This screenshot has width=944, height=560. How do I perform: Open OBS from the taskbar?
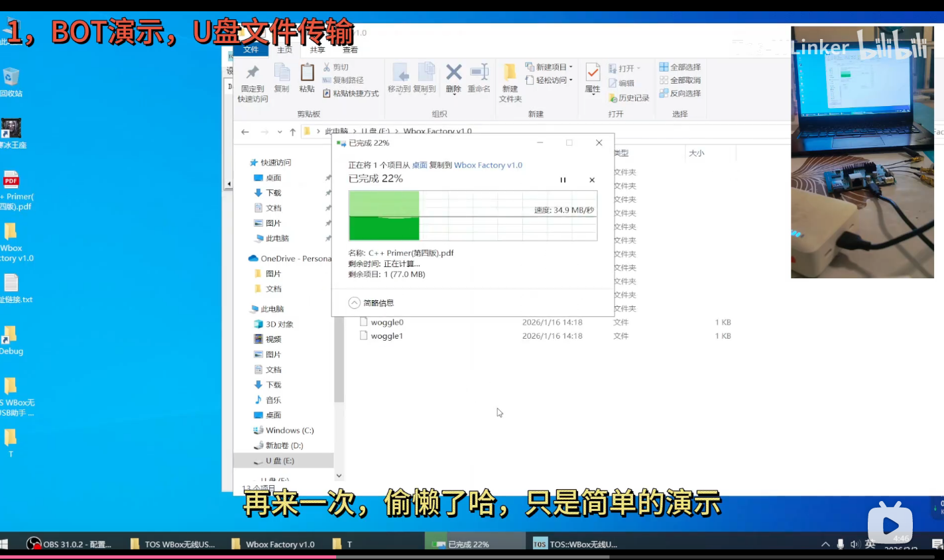[x=69, y=544]
